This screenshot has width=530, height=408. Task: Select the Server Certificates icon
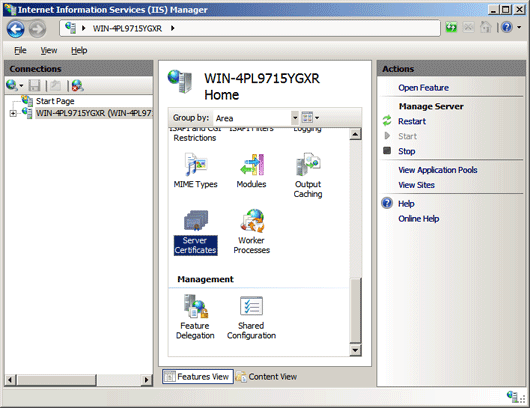[195, 232]
